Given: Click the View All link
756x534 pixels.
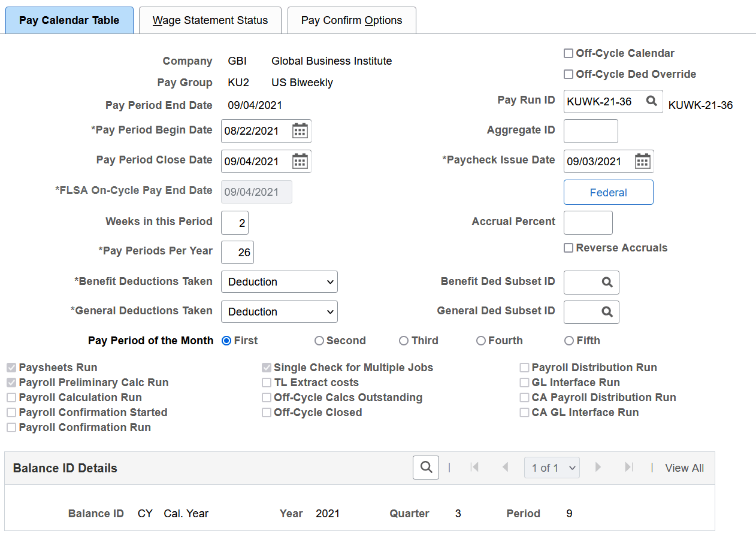Looking at the screenshot, I should click(x=684, y=468).
